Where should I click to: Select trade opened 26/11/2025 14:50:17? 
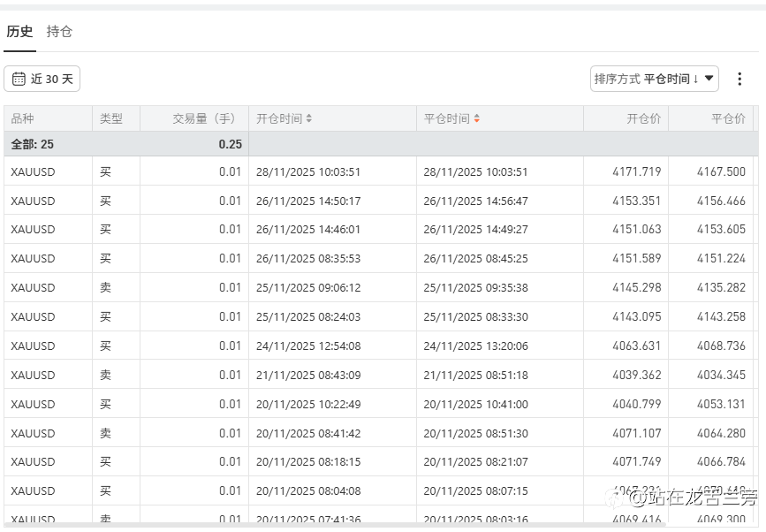[308, 201]
